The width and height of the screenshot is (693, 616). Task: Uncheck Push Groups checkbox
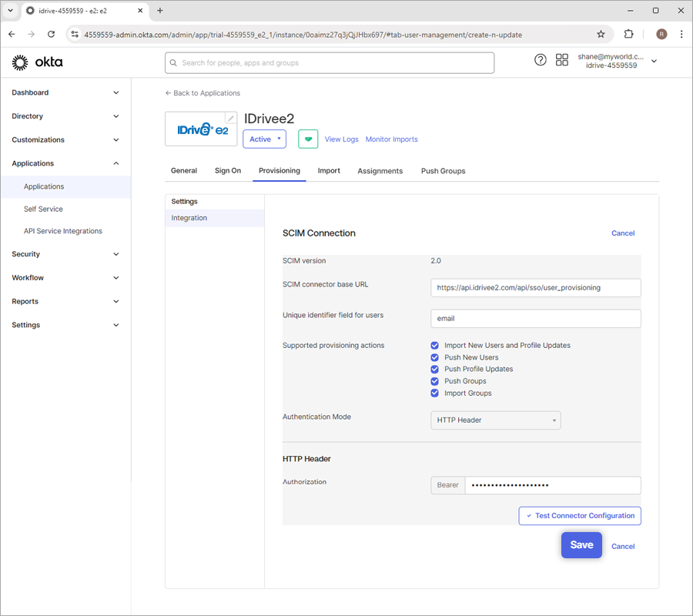[435, 381]
